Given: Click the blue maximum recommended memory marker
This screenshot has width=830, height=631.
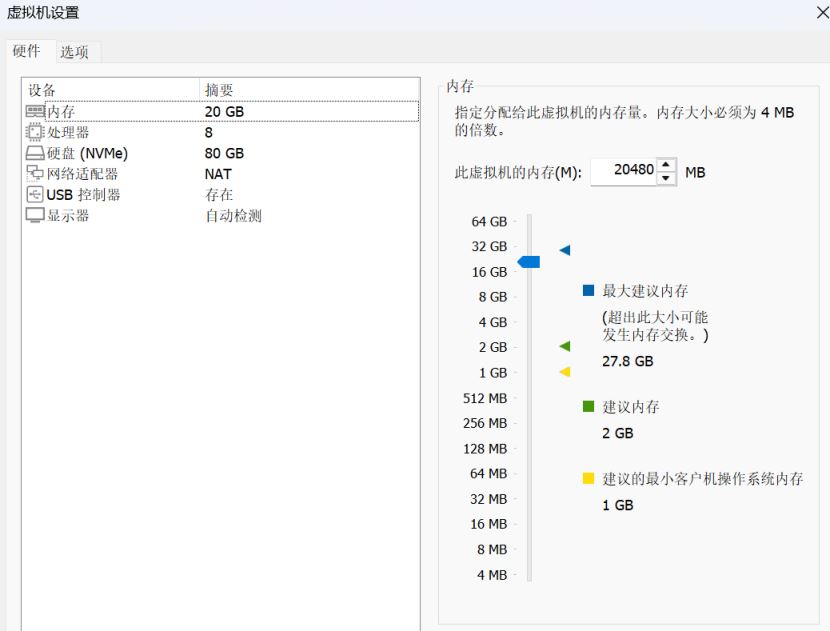Looking at the screenshot, I should pyautogui.click(x=565, y=250).
